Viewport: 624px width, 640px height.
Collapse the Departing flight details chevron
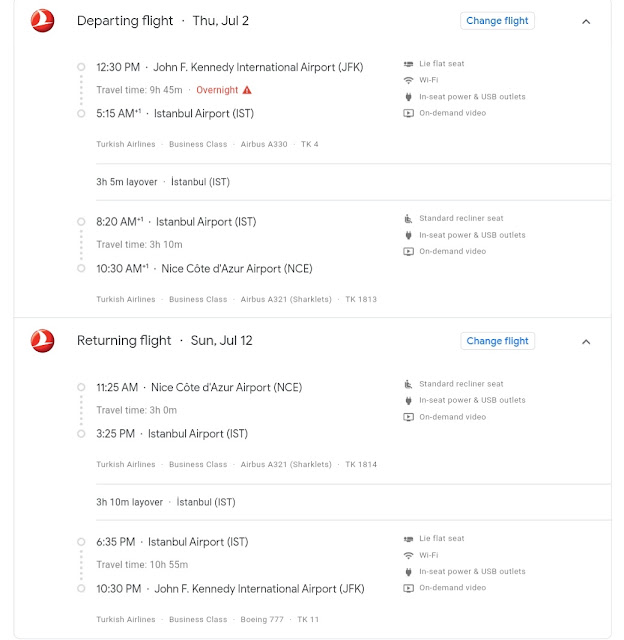click(x=586, y=22)
